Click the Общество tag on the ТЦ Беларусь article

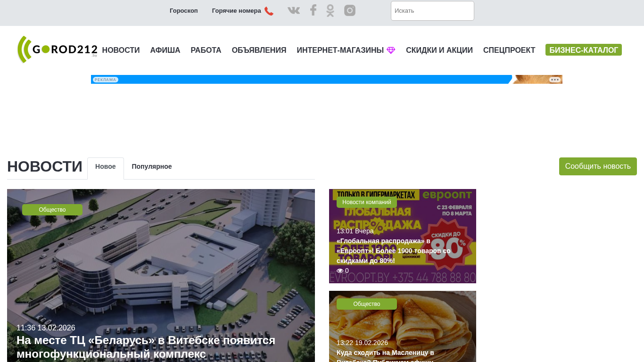pyautogui.click(x=52, y=210)
